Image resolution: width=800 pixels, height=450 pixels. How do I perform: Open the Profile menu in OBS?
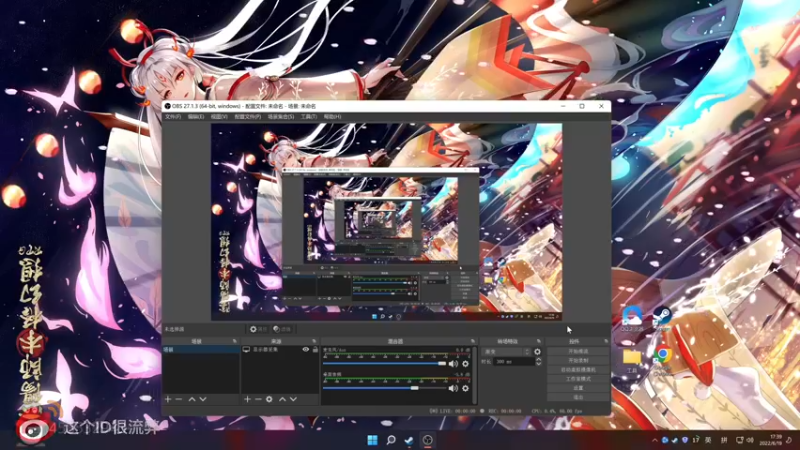point(247,117)
